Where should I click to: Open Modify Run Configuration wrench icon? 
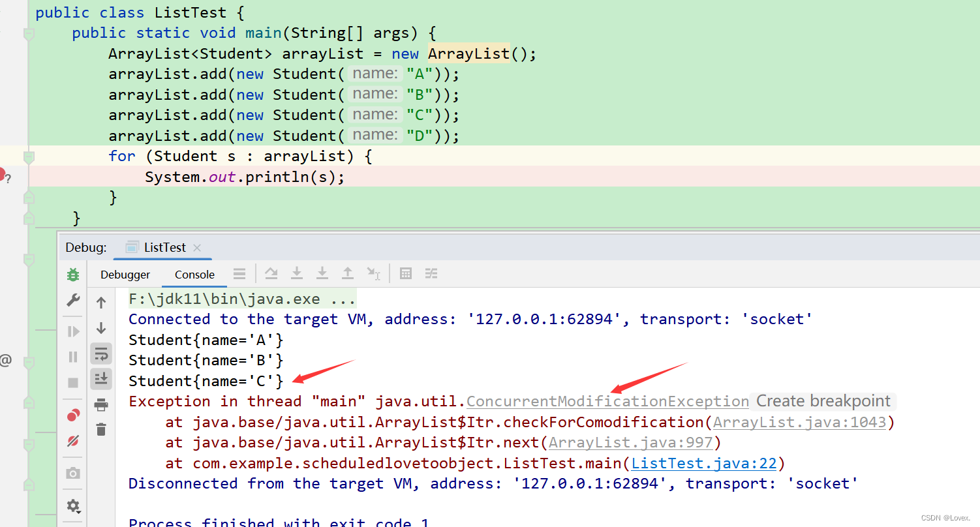pyautogui.click(x=73, y=300)
